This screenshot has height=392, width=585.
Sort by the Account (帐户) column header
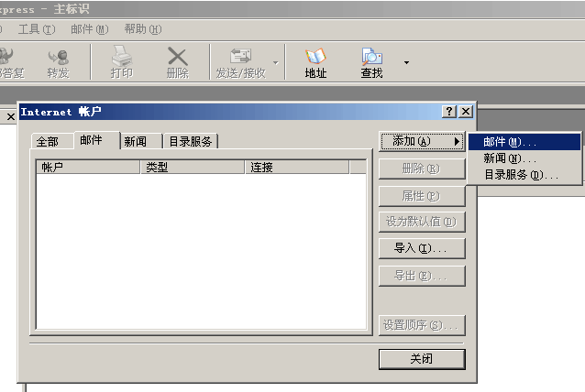pyautogui.click(x=88, y=168)
